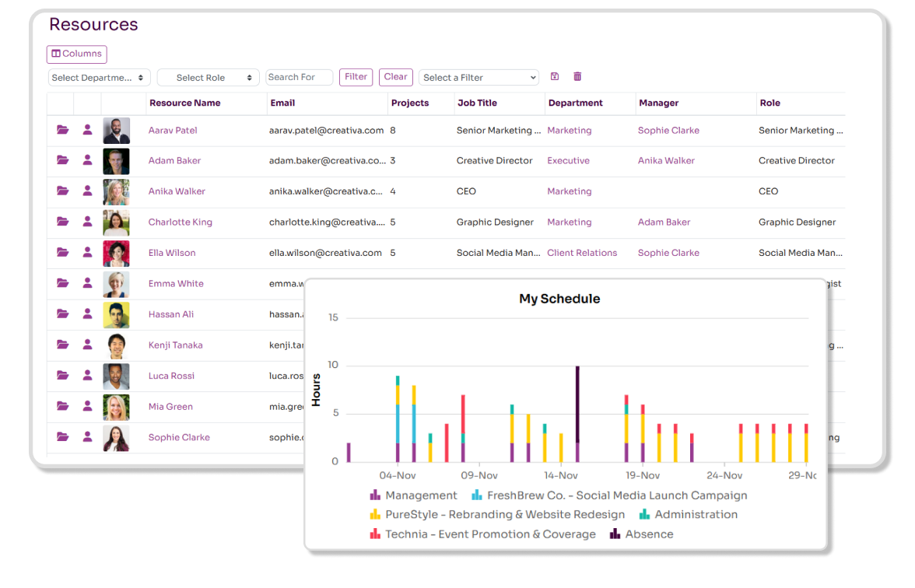The width and height of the screenshot is (915, 588).
Task: Click the person icon in Adam Baker's row
Action: (x=87, y=160)
